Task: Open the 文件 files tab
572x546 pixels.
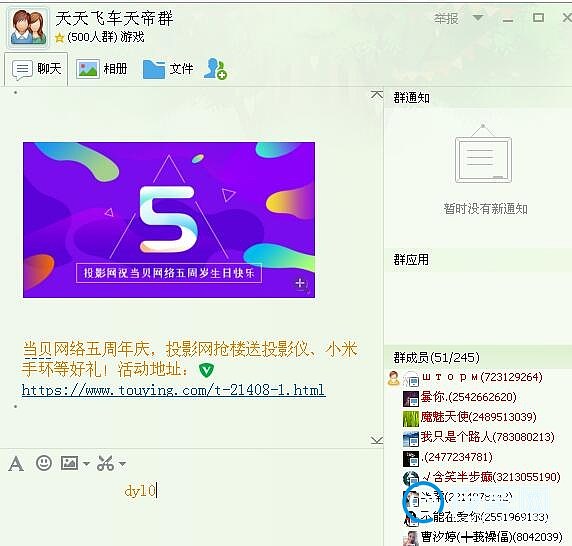Action: 168,69
